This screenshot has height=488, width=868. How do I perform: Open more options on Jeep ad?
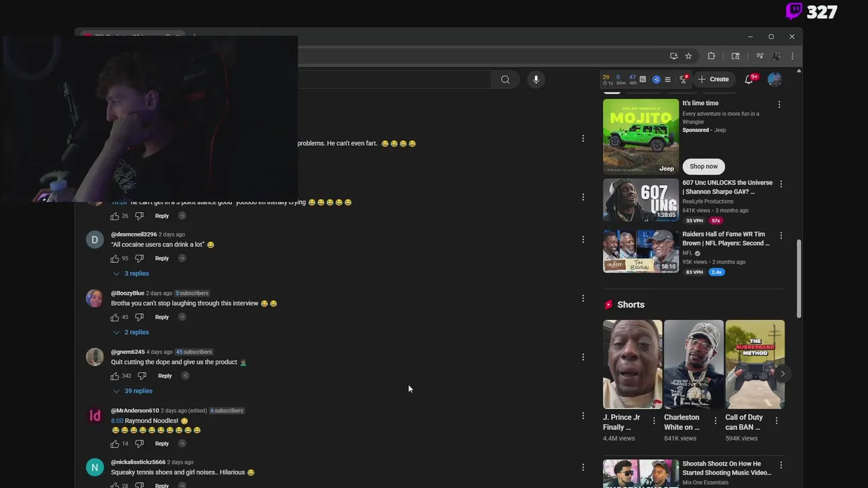(779, 104)
